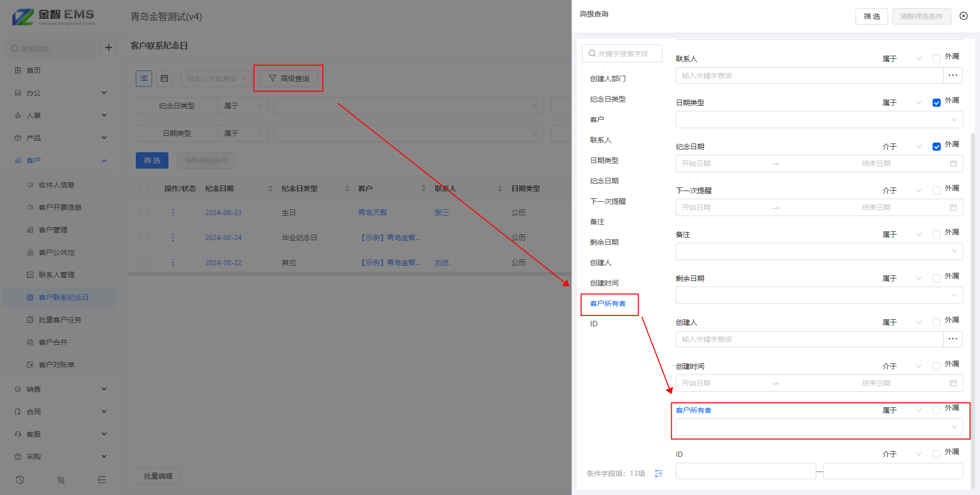Select ID in field list
Screen dimensions: 980x495
click(x=594, y=324)
